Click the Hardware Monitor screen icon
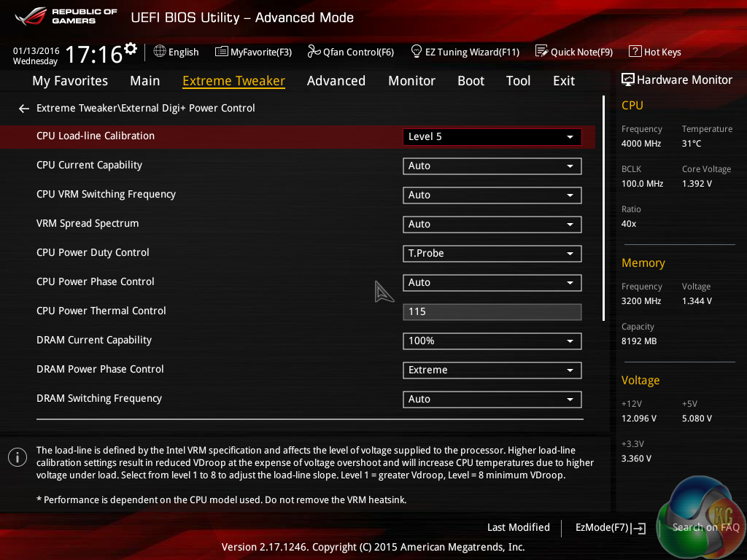Viewport: 747px width, 560px height. [x=628, y=79]
